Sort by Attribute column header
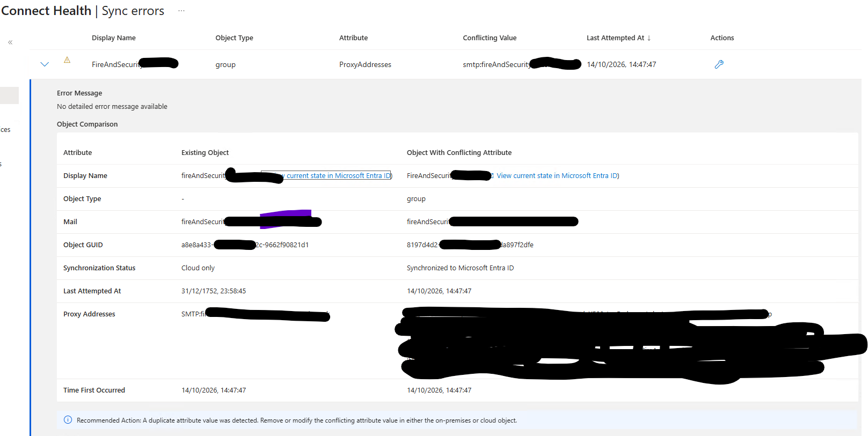 pos(353,38)
